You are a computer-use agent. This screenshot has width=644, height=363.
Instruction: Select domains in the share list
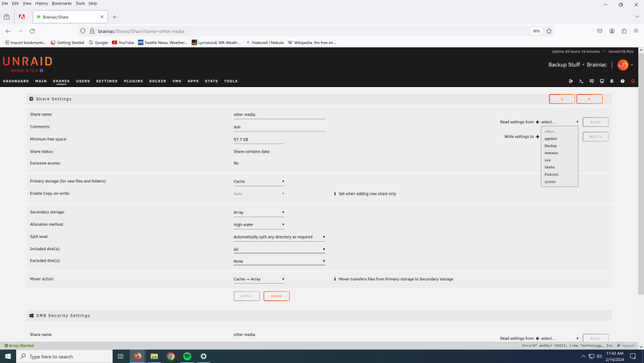560,153
